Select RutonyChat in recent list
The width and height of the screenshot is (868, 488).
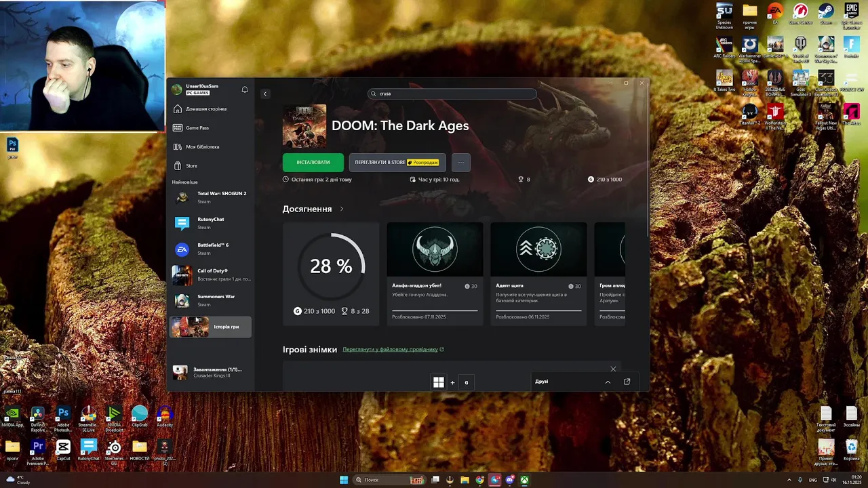(210, 223)
